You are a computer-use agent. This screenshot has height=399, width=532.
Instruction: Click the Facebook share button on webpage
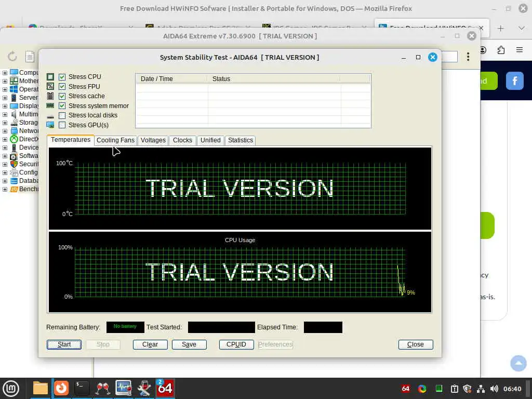pyautogui.click(x=514, y=81)
